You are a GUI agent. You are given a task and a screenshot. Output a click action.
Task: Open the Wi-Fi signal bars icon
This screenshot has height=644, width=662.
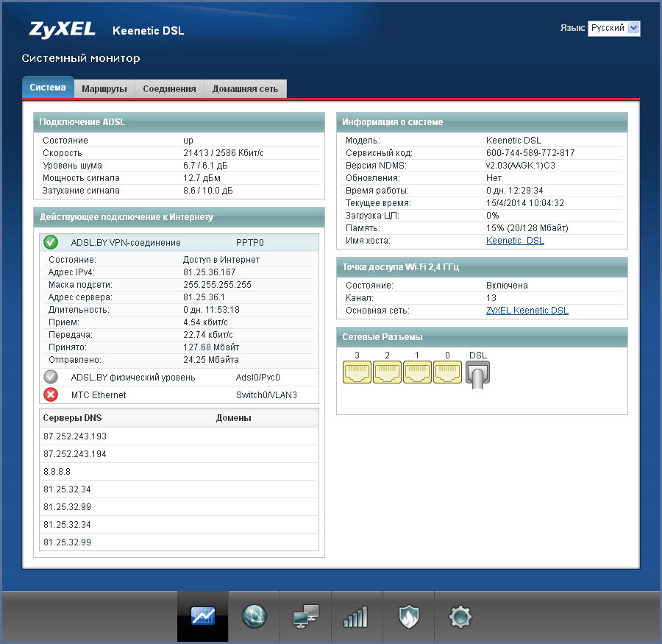[x=357, y=616]
